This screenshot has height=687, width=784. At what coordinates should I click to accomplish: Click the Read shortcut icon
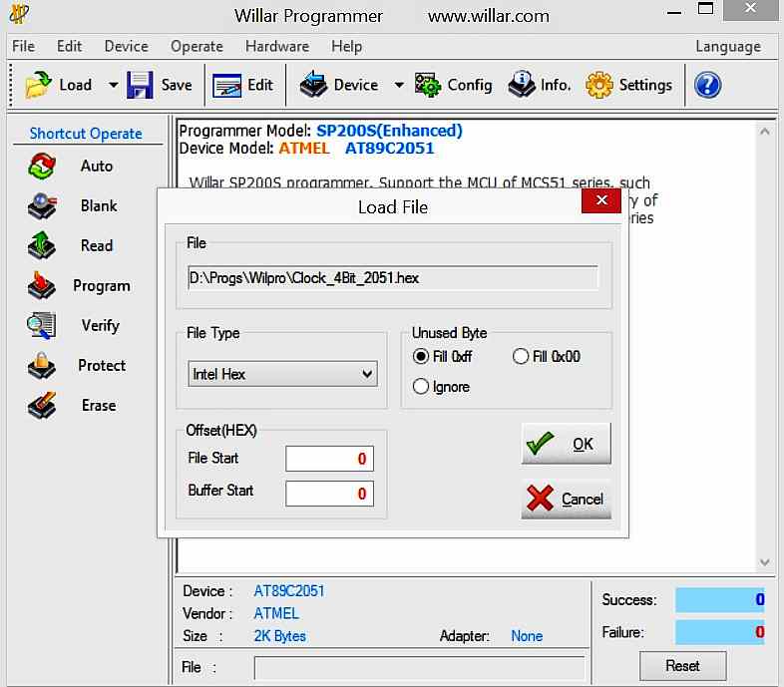point(42,245)
